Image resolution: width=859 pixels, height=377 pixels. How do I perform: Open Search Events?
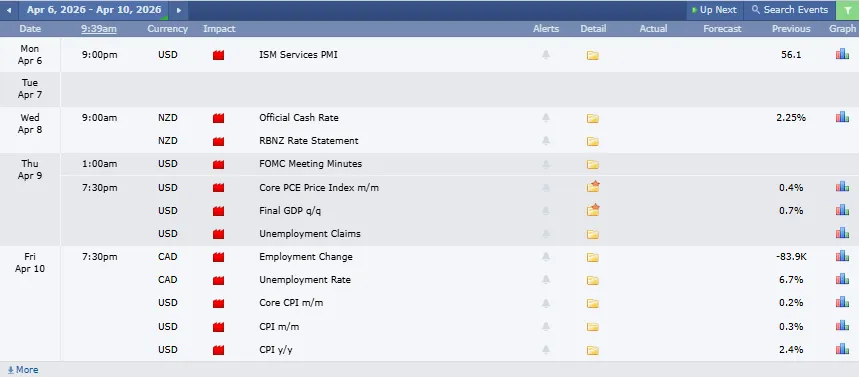789,10
